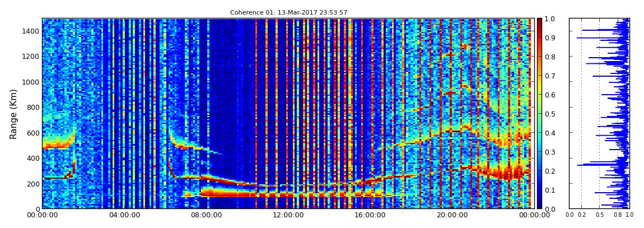This screenshot has width=644, height=228.
Task: Click the 0.2 tick on the profile plot
Action: pyautogui.click(x=582, y=215)
